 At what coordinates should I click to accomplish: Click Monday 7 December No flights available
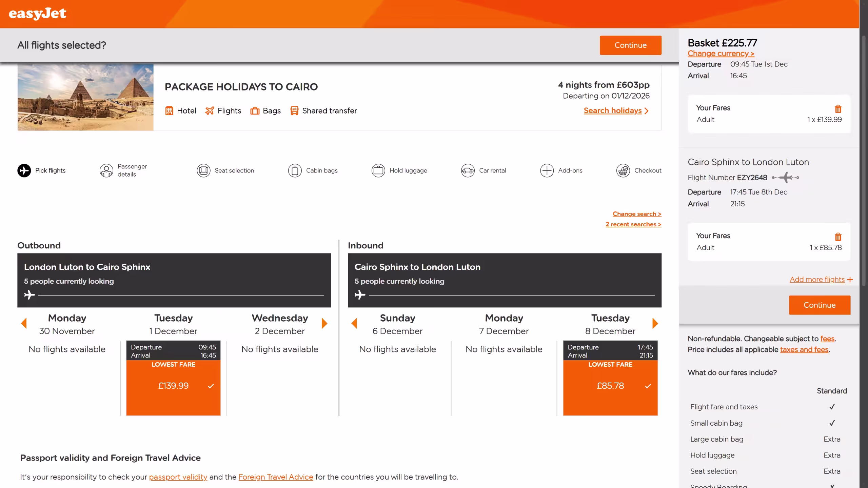pos(504,349)
